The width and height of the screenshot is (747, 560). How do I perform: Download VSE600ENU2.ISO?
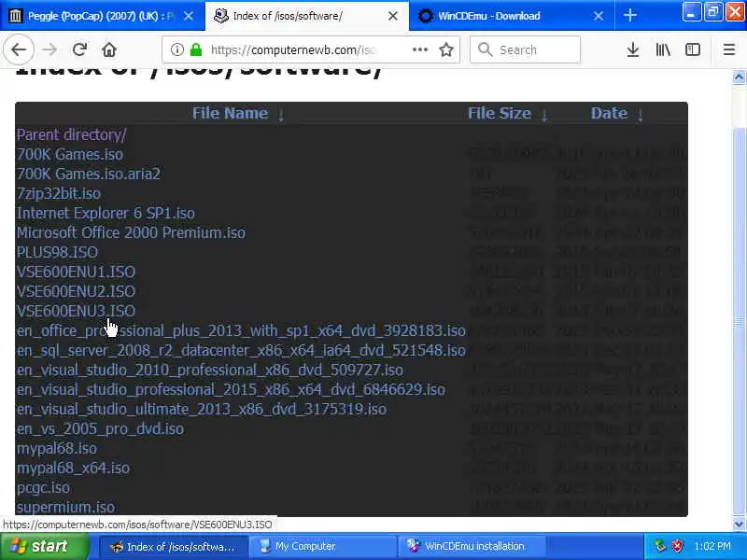(76, 291)
